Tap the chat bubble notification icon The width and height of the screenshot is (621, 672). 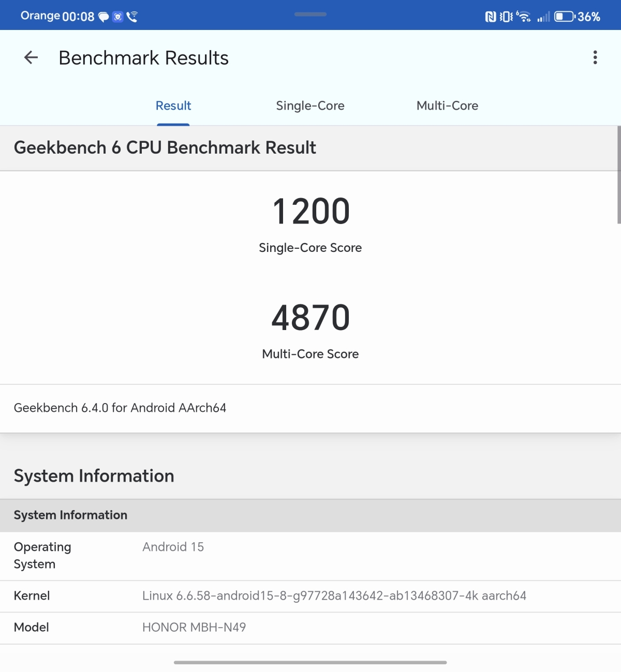[103, 17]
